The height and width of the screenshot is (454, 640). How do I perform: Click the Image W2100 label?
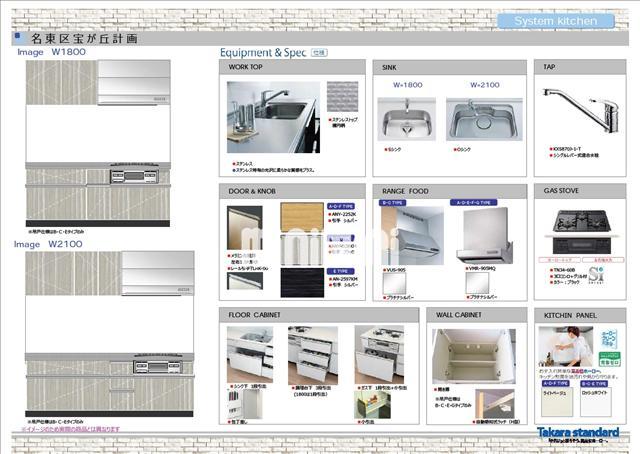(48, 244)
